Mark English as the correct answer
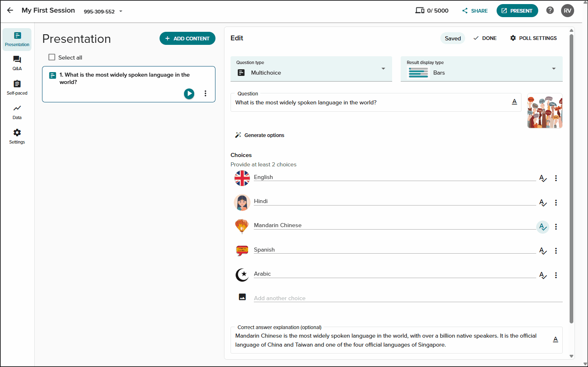588x367 pixels. pos(543,178)
